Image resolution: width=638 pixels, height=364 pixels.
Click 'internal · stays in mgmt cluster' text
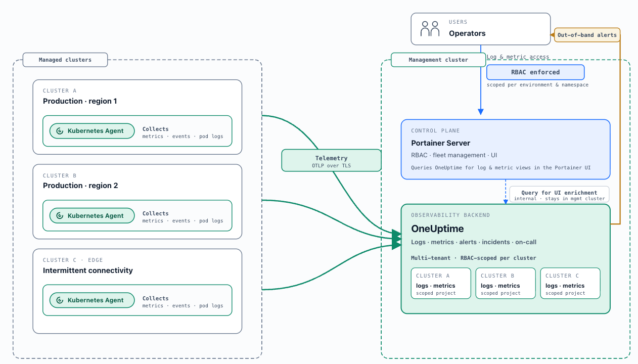click(559, 199)
